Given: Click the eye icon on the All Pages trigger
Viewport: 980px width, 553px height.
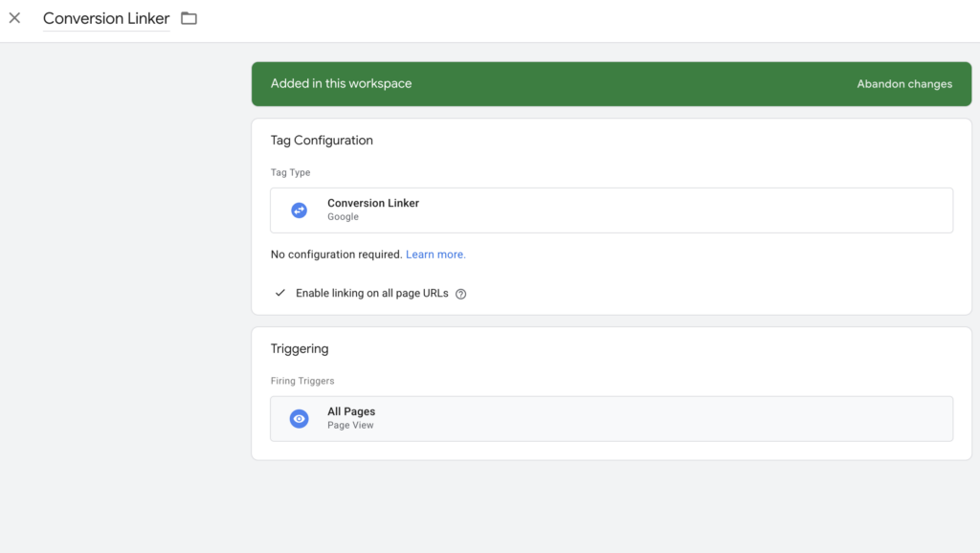Looking at the screenshot, I should click(x=300, y=418).
